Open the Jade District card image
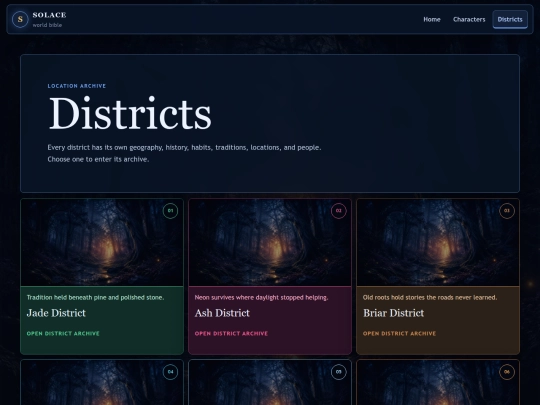The height and width of the screenshot is (405, 540). click(102, 242)
